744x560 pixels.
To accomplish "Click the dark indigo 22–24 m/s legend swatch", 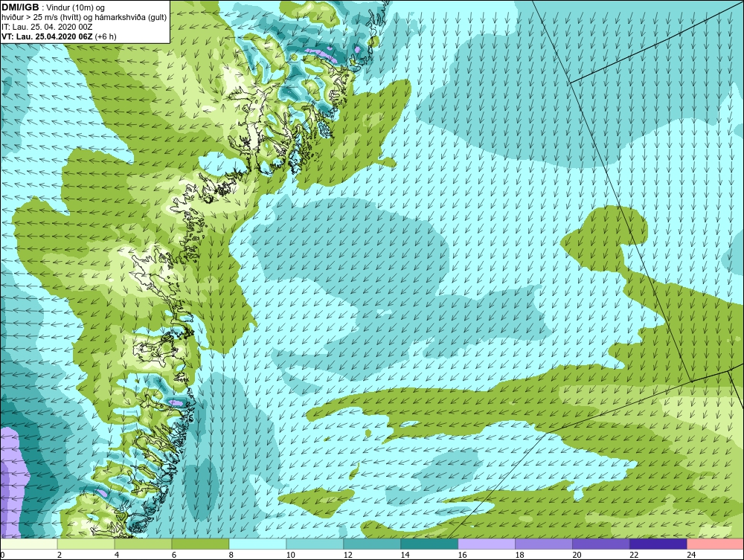I will (658, 544).
